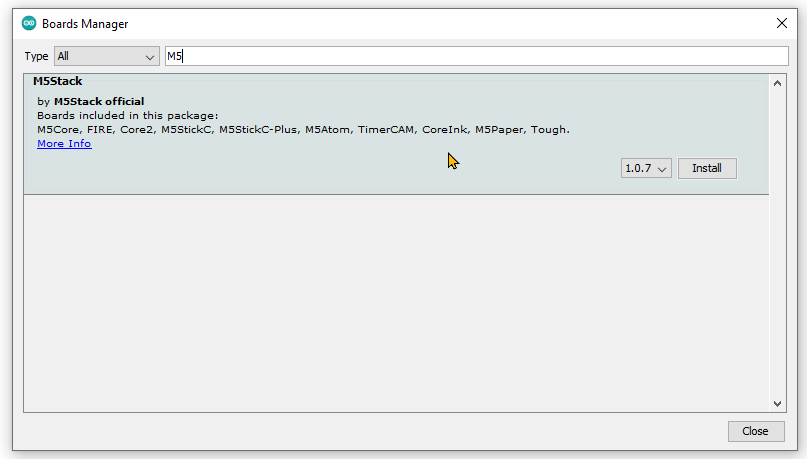Click the Close button at bottom
807x459 pixels.
[x=756, y=431]
